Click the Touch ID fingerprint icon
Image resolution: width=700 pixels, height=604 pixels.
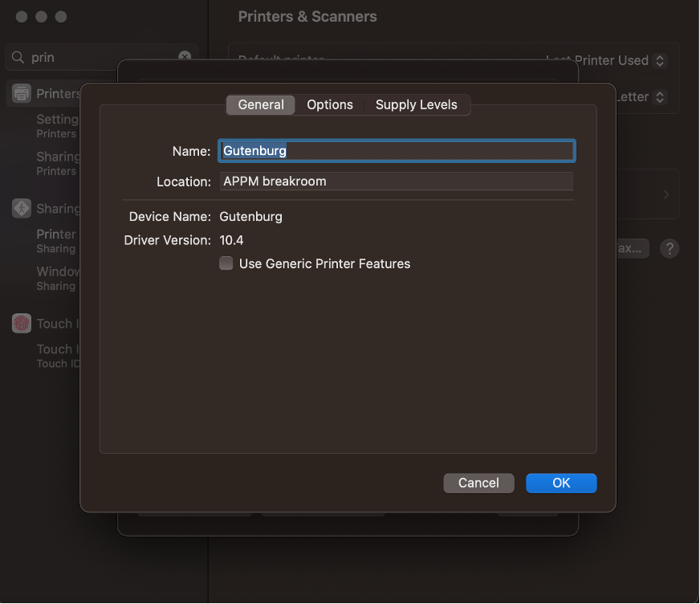tap(20, 323)
